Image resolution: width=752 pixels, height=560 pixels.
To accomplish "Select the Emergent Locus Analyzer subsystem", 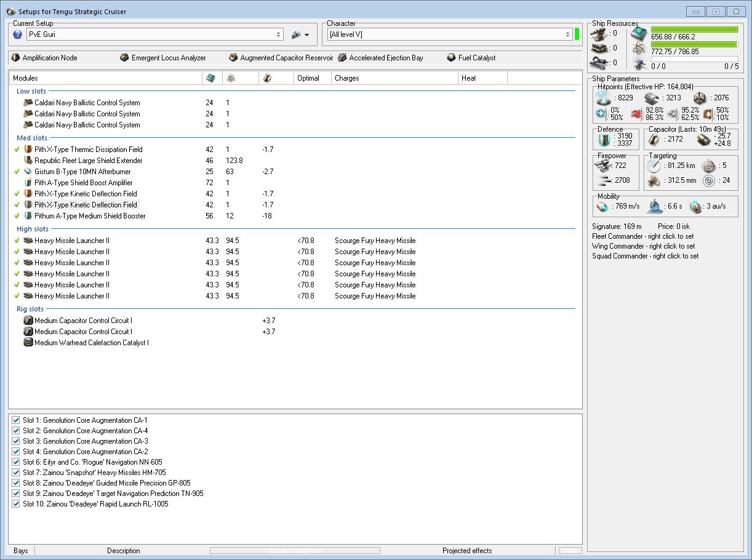I will point(163,58).
